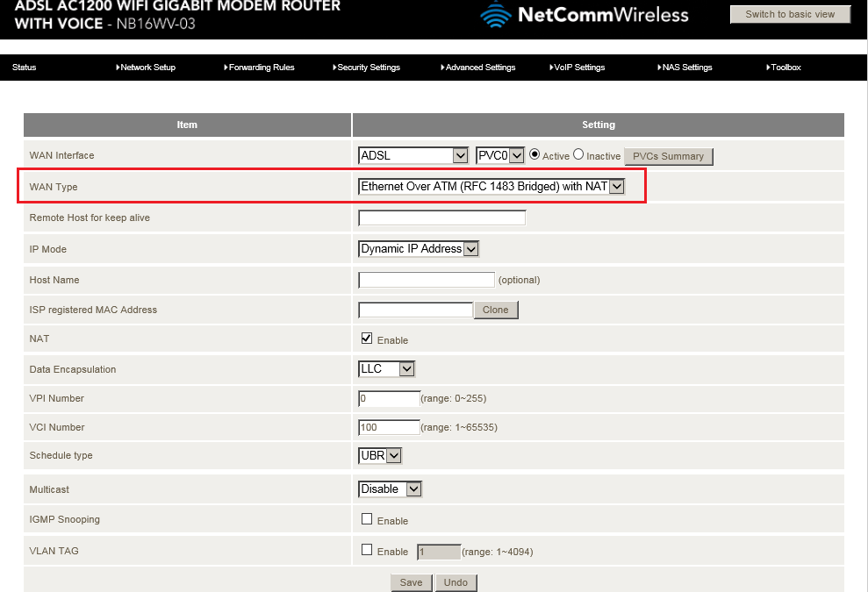
Task: Open the VoIP Settings menu
Action: (x=577, y=68)
